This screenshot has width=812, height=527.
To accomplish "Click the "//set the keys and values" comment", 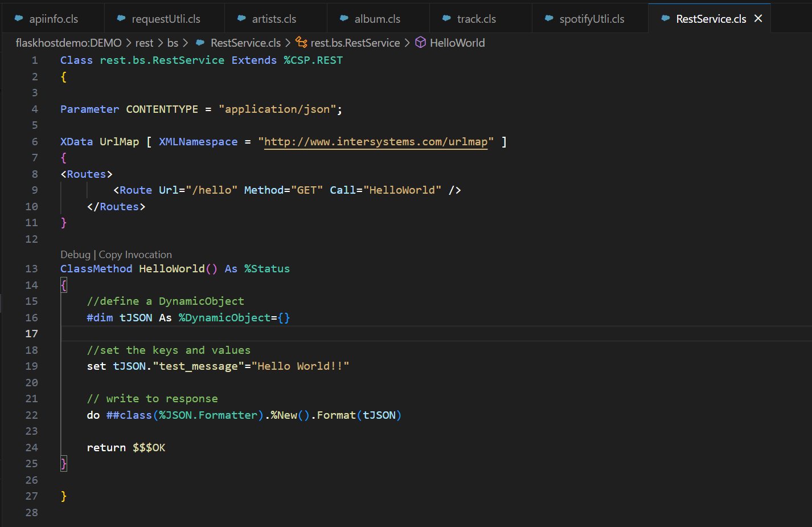I will (169, 350).
